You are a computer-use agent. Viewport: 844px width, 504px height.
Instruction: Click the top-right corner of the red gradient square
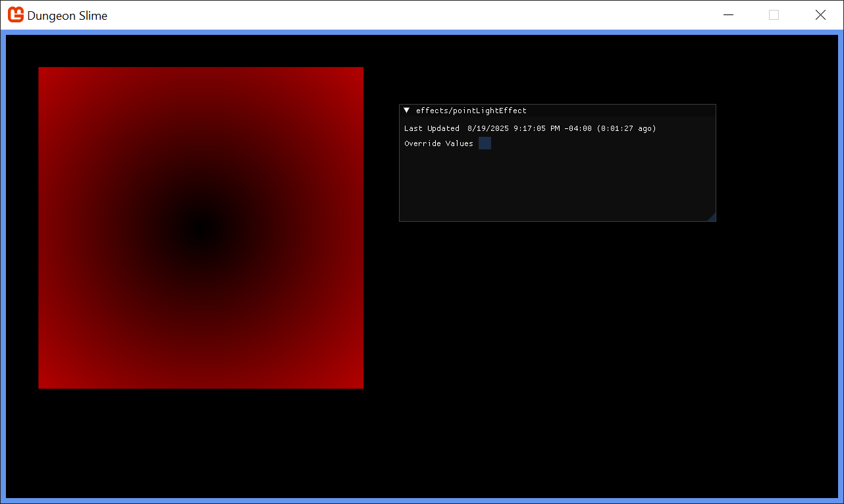click(358, 72)
